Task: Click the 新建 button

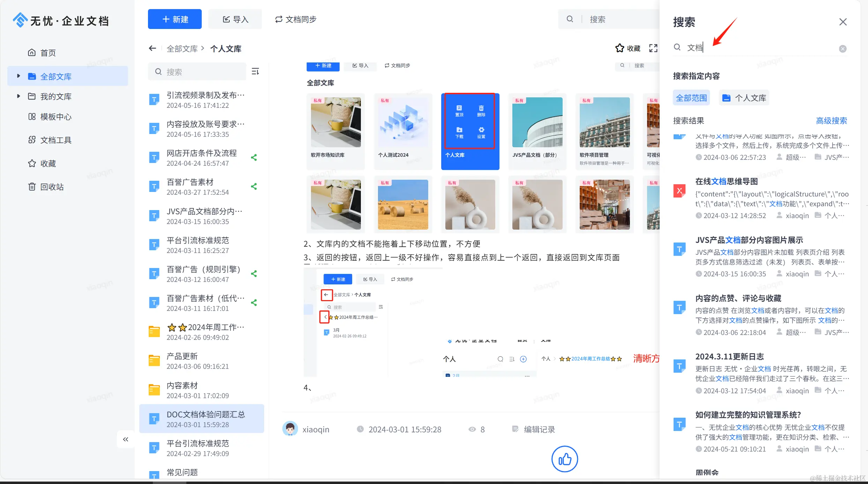Action: tap(175, 19)
